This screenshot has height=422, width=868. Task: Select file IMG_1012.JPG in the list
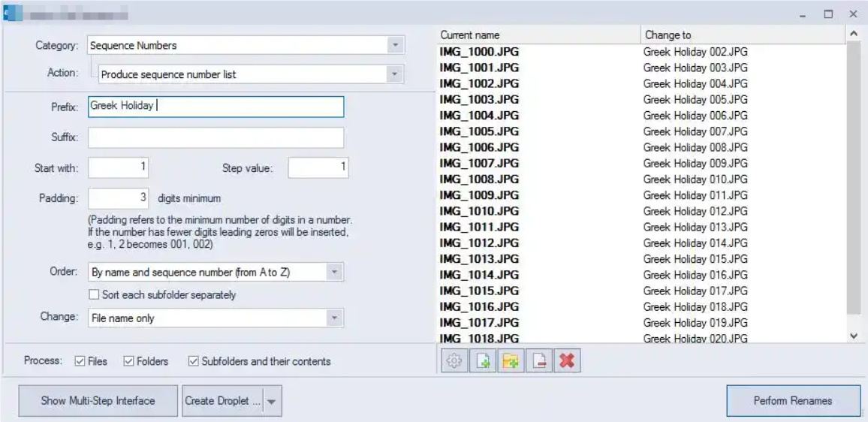coord(479,243)
